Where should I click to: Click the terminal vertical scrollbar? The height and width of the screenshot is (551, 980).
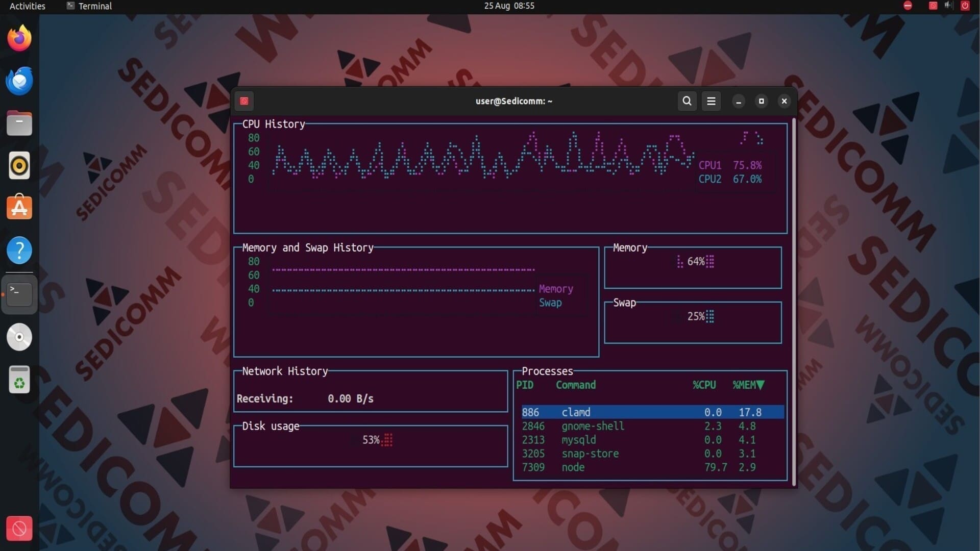[x=794, y=301]
